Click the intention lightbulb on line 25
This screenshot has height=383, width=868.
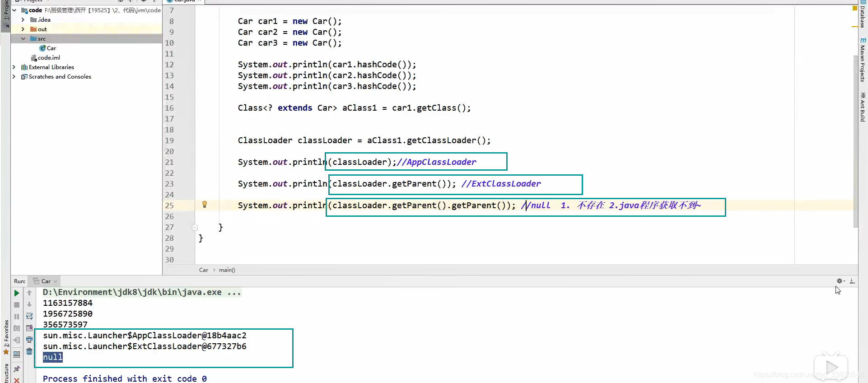pyautogui.click(x=205, y=205)
